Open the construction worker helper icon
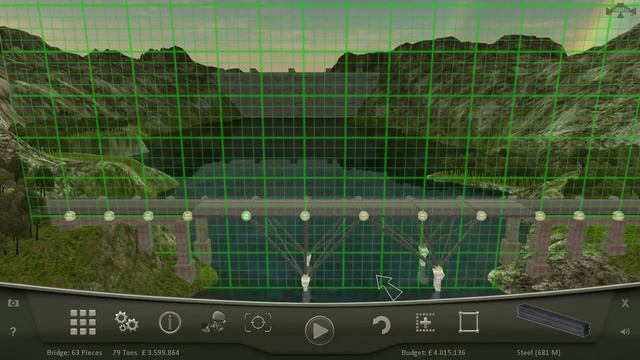Screen dimensions: 640x360 point(214,322)
